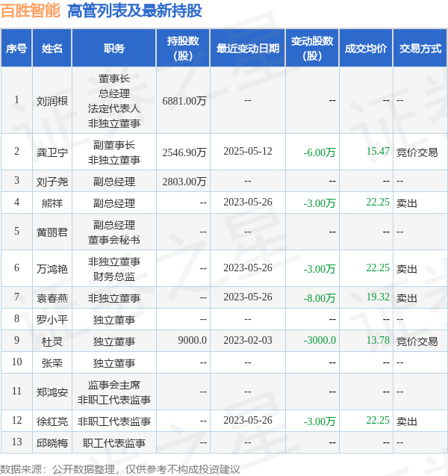The width and height of the screenshot is (448, 476).
Task: Select the name 邱晓梅
Action: tap(52, 443)
